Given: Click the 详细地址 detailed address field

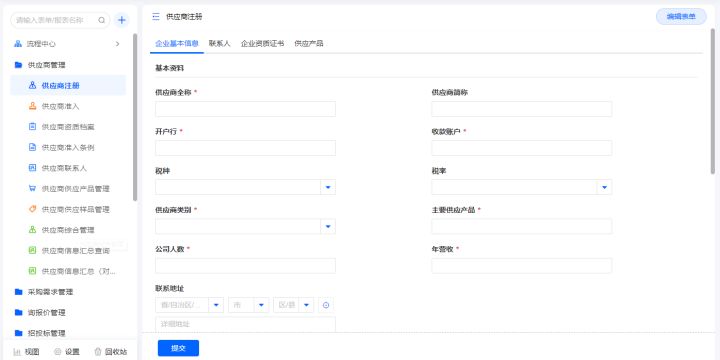Looking at the screenshot, I should point(245,324).
